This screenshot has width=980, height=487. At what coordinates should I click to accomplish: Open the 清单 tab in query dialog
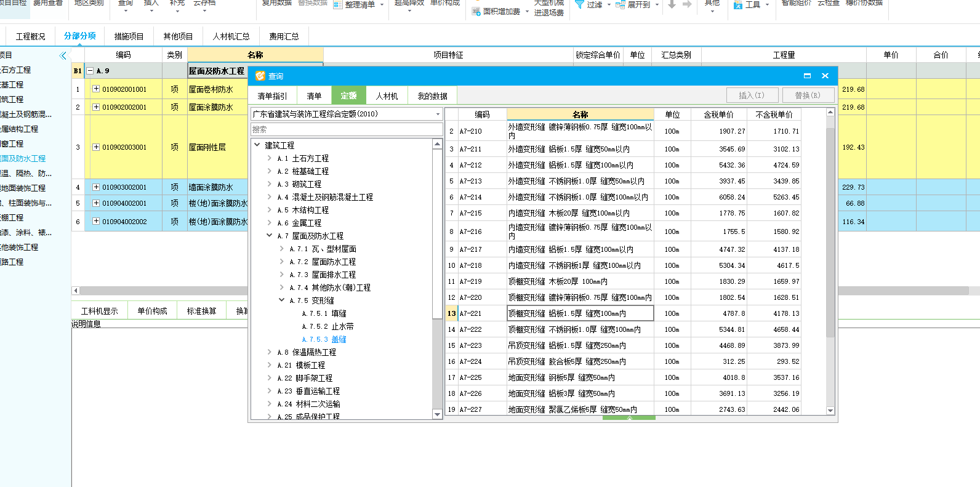[x=315, y=96]
